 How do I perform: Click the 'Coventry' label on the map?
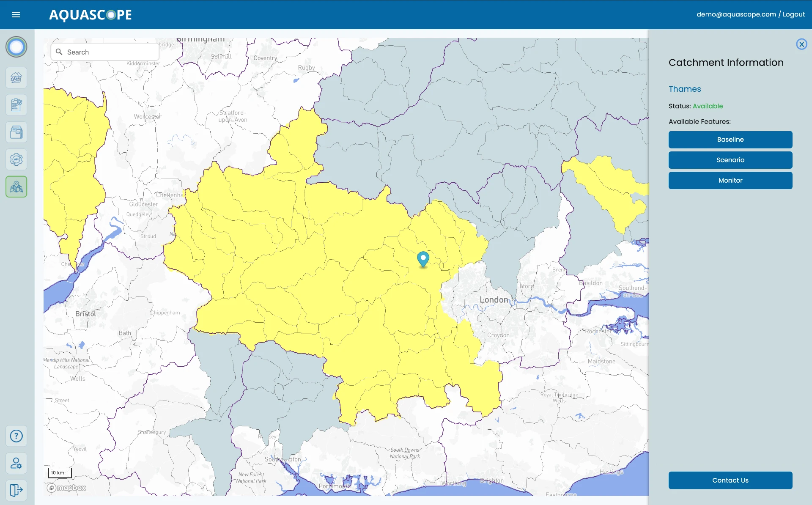[265, 58]
